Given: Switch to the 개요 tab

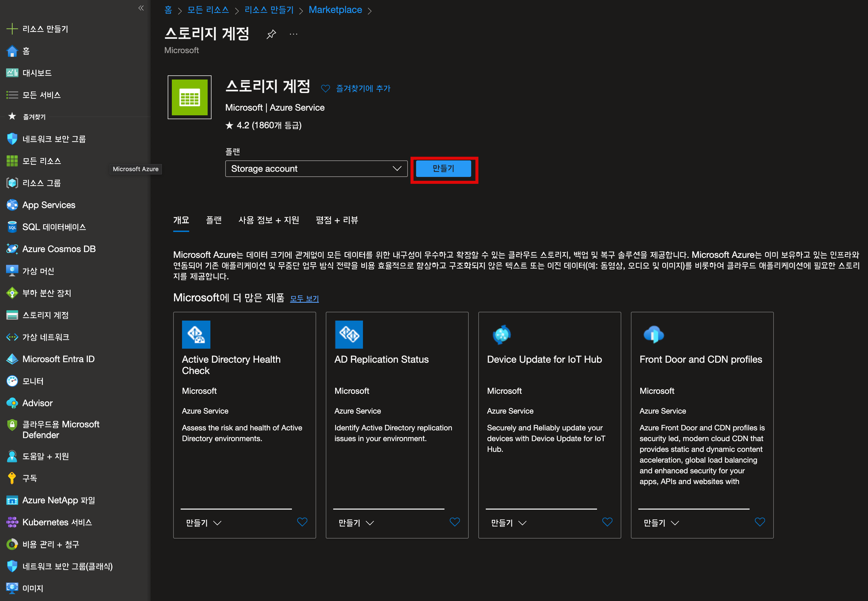Looking at the screenshot, I should click(181, 220).
